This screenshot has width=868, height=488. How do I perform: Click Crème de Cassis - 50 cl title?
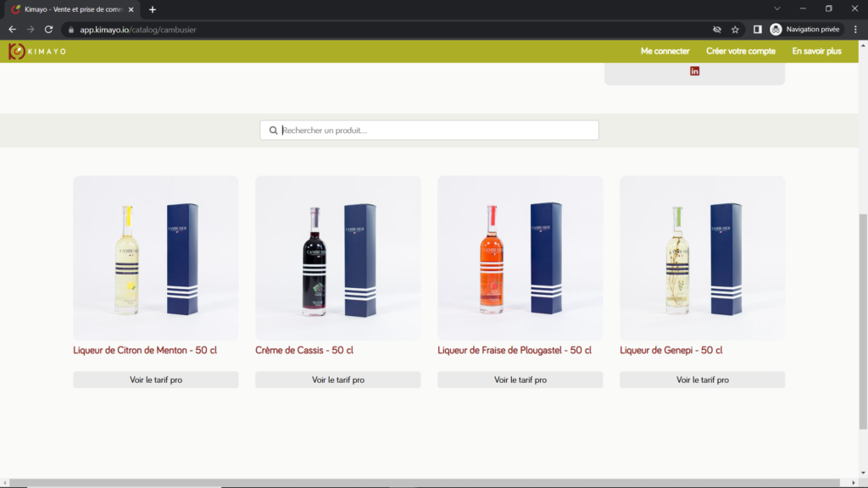tap(304, 350)
